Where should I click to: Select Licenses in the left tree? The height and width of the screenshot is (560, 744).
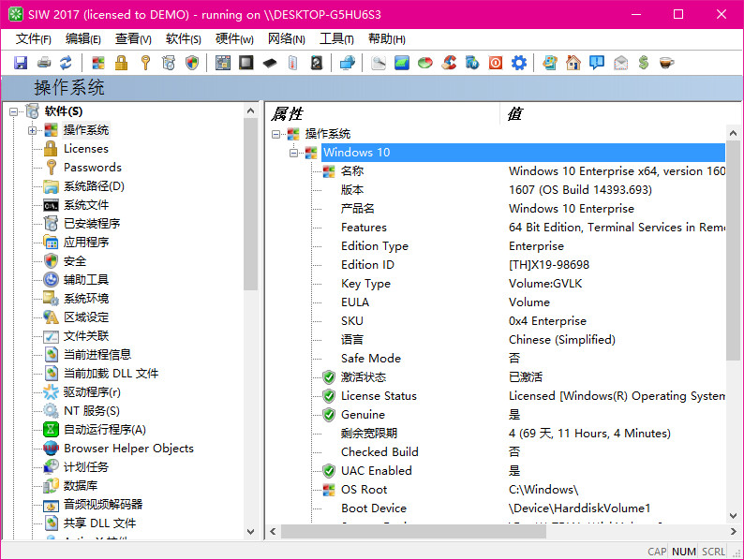tap(86, 149)
